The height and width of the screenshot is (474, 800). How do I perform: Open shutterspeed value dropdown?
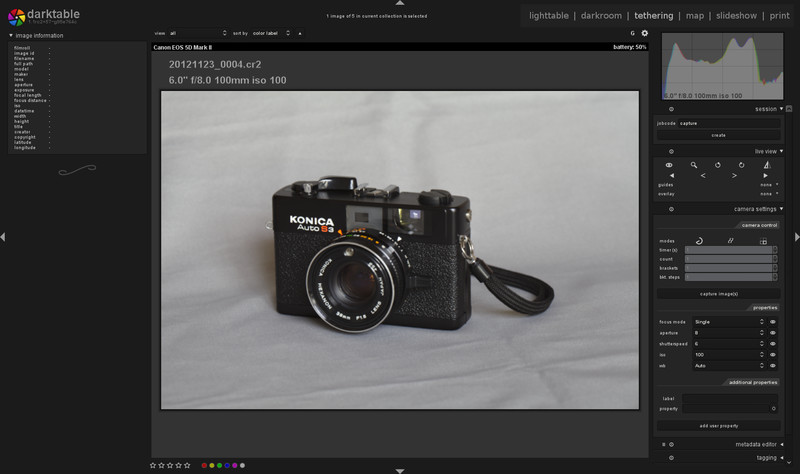(729, 344)
